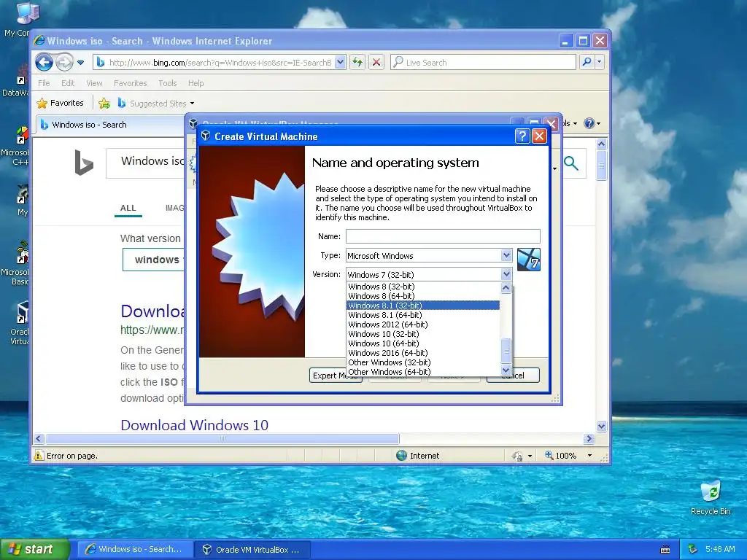This screenshot has height=560, width=747.
Task: Open the Tools menu in Internet Explorer
Action: point(167,83)
